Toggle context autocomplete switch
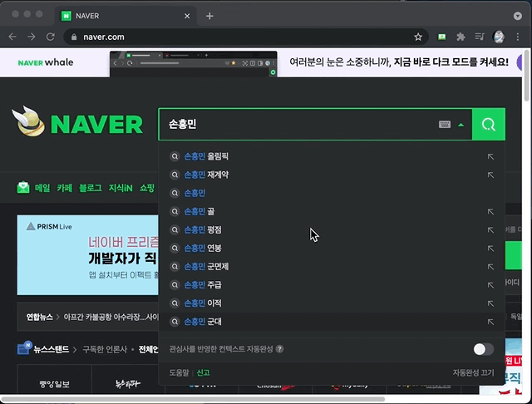 click(484, 349)
